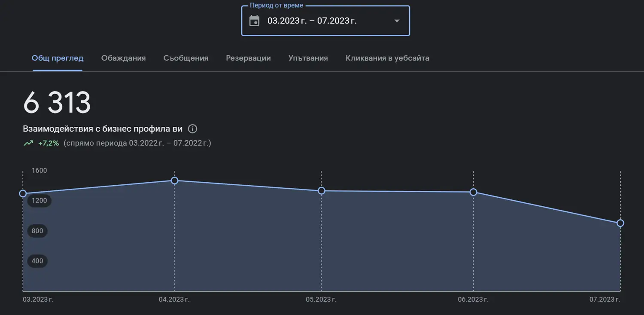Click the 400 y-axis label badge

point(37,261)
